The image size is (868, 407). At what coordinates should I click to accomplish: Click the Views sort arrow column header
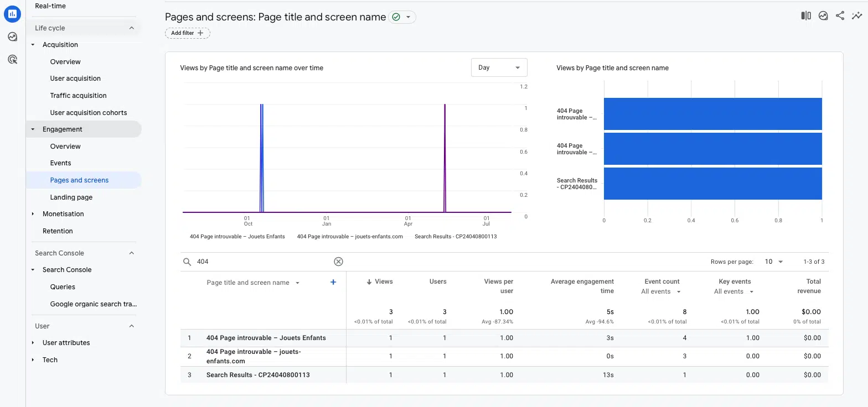pos(380,281)
